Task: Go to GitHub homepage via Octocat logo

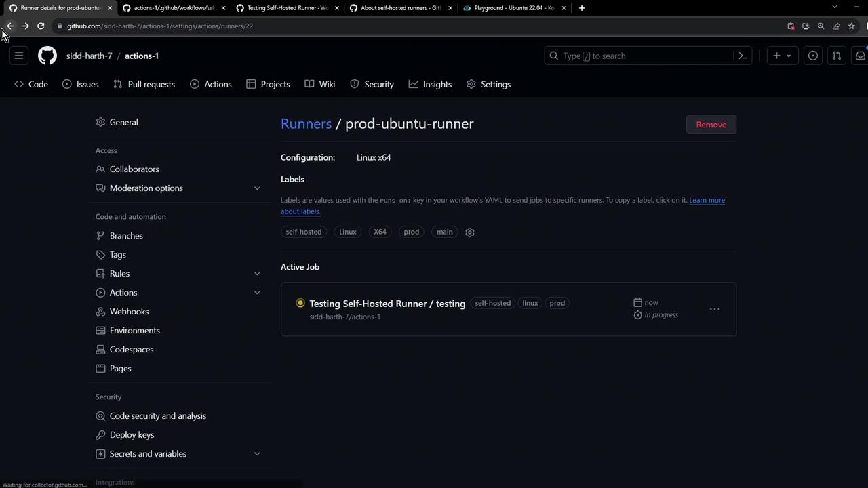Action: point(47,56)
